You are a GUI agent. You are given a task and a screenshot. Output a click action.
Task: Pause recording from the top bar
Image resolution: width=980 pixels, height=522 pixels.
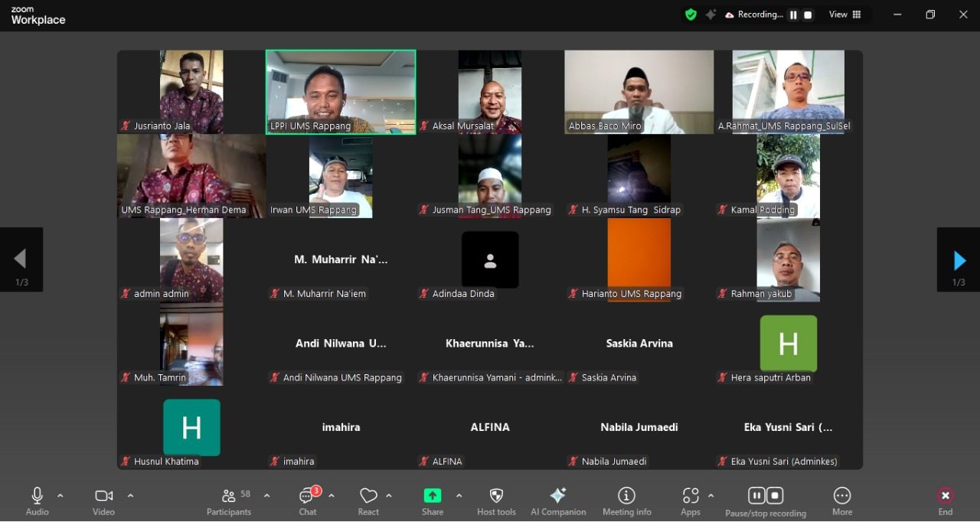(793, 15)
